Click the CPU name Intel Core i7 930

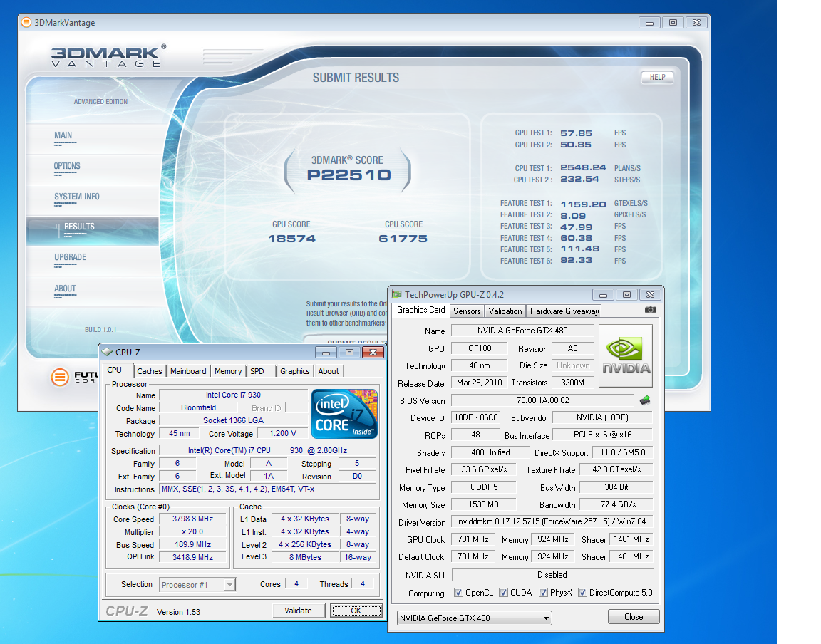tap(233, 395)
